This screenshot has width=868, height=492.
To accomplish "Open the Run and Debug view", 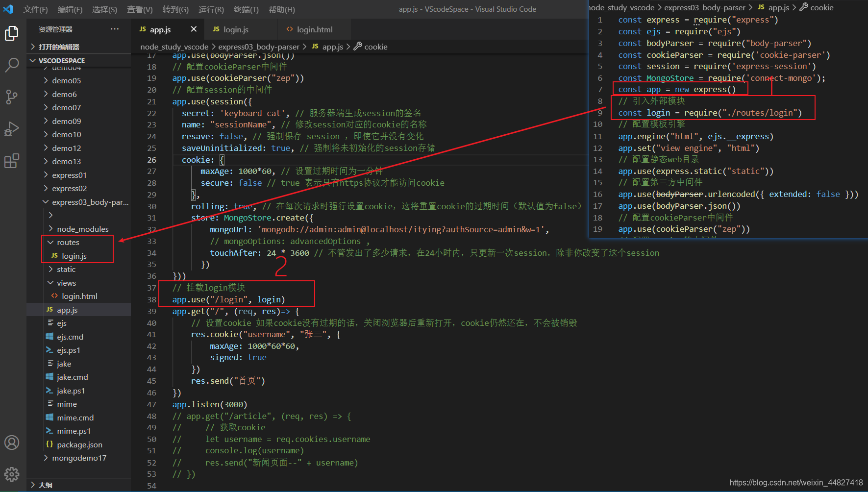I will click(x=12, y=129).
